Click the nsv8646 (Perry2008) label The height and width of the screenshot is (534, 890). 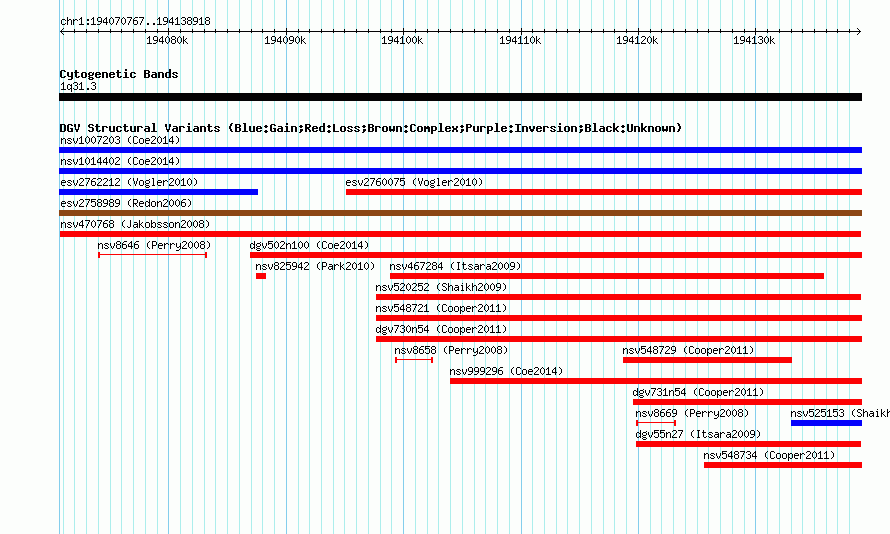tap(154, 245)
